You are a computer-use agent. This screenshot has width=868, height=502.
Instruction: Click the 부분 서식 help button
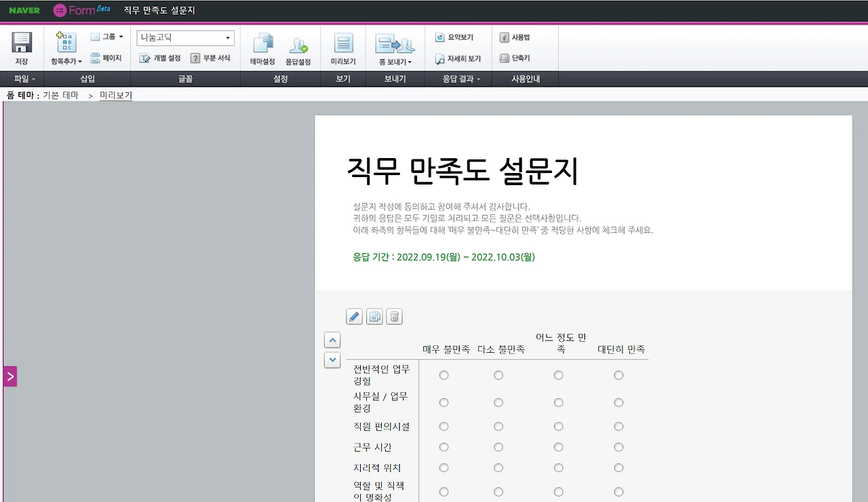210,58
